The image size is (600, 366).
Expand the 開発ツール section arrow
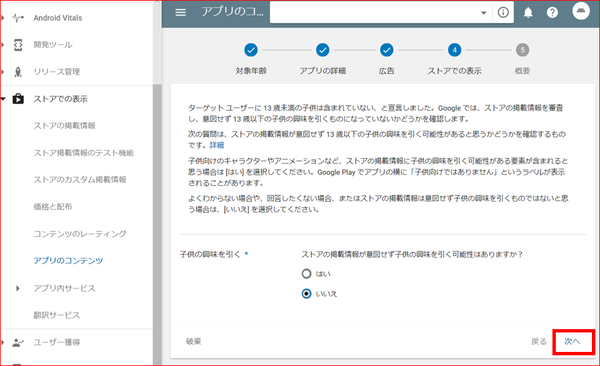pos(2,45)
